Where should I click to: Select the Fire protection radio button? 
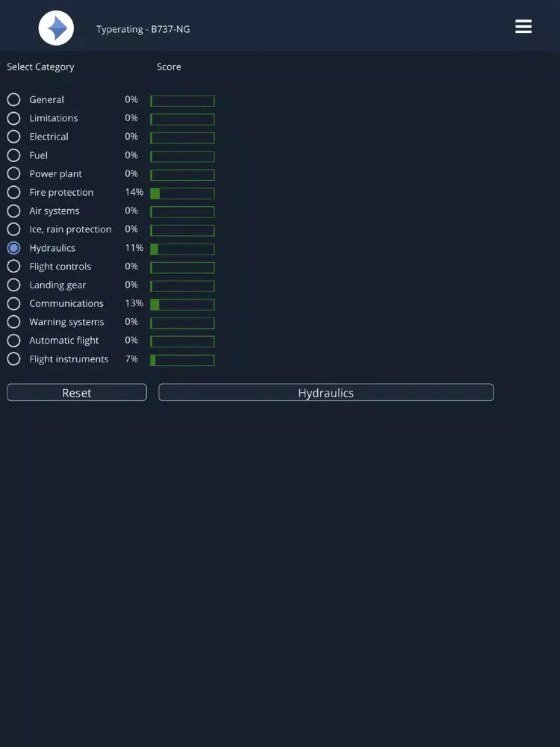point(13,193)
